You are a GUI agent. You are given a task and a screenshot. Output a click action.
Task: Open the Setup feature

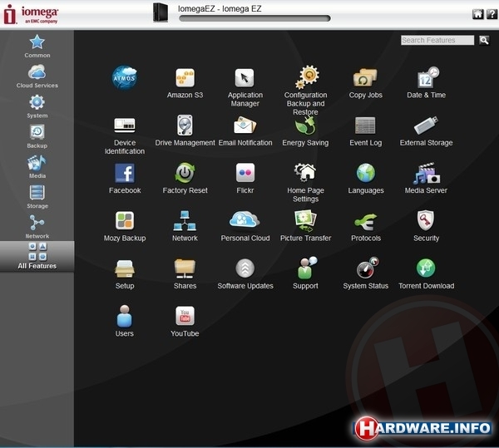(125, 274)
